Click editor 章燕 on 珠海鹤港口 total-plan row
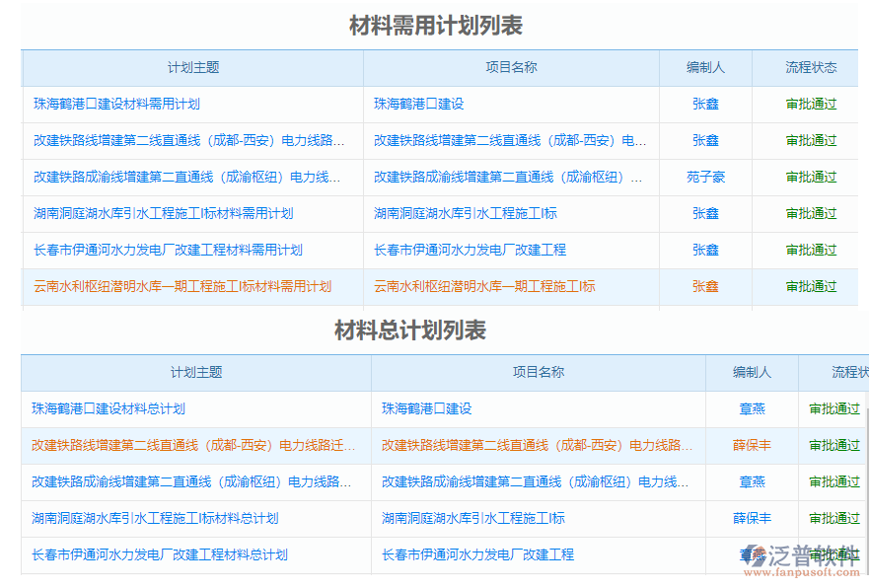This screenshot has height=588, width=870. pos(752,409)
